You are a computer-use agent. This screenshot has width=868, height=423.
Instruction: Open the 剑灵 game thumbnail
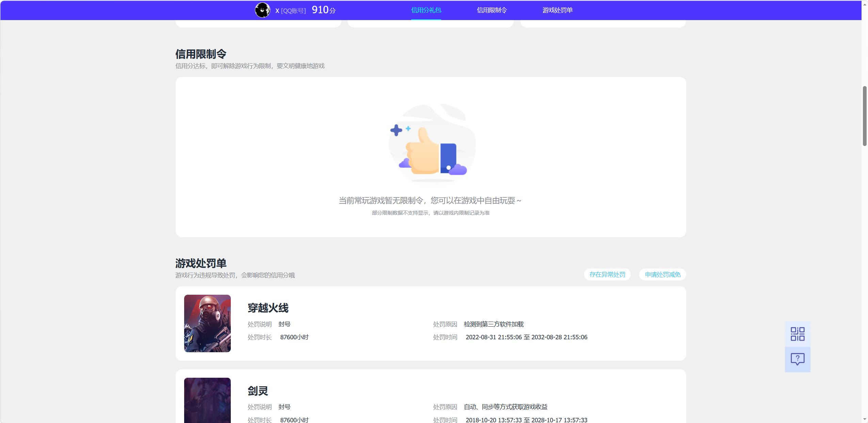pyautogui.click(x=207, y=400)
